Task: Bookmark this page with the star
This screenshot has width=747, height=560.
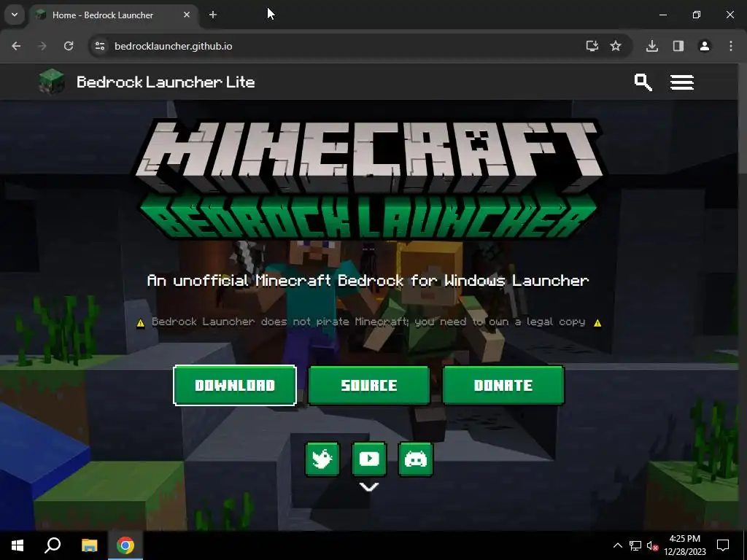Action: coord(616,46)
